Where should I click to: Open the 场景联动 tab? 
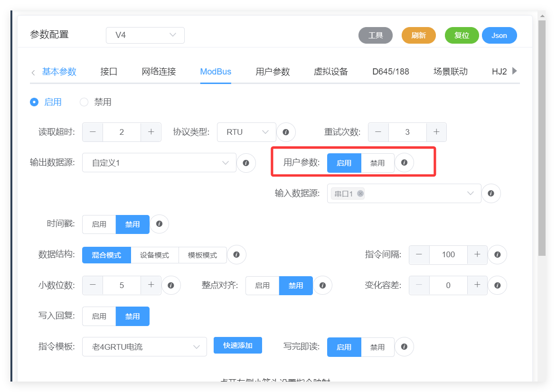(x=450, y=72)
